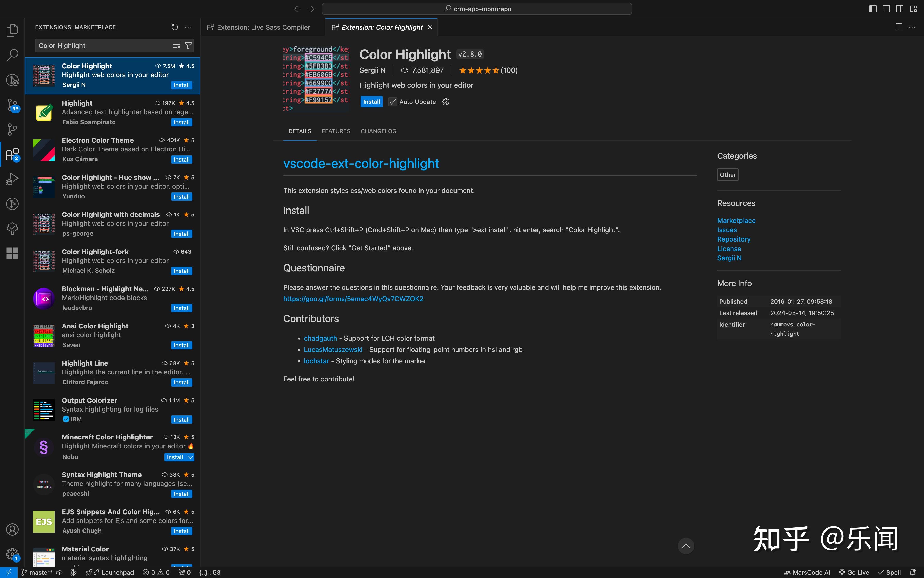Select Highlight Line extension entry
The image size is (924, 578).
112,373
